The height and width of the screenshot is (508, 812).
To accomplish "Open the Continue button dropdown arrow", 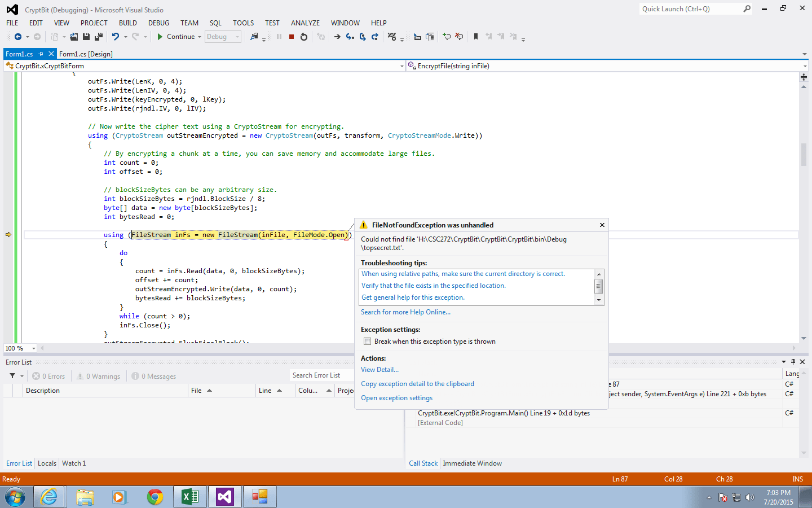I will click(200, 37).
